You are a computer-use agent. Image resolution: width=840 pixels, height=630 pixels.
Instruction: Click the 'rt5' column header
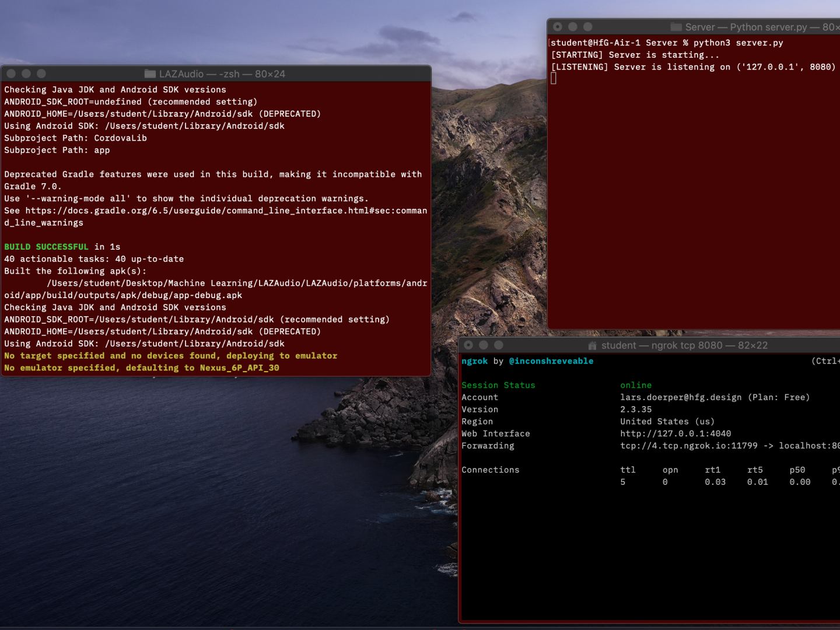[755, 470]
